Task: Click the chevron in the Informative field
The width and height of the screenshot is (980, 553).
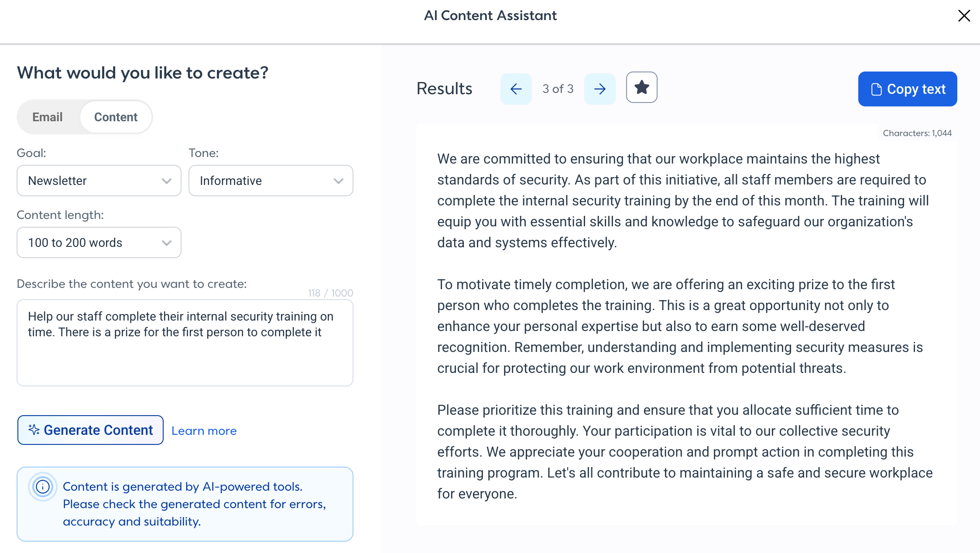Action: tap(338, 181)
